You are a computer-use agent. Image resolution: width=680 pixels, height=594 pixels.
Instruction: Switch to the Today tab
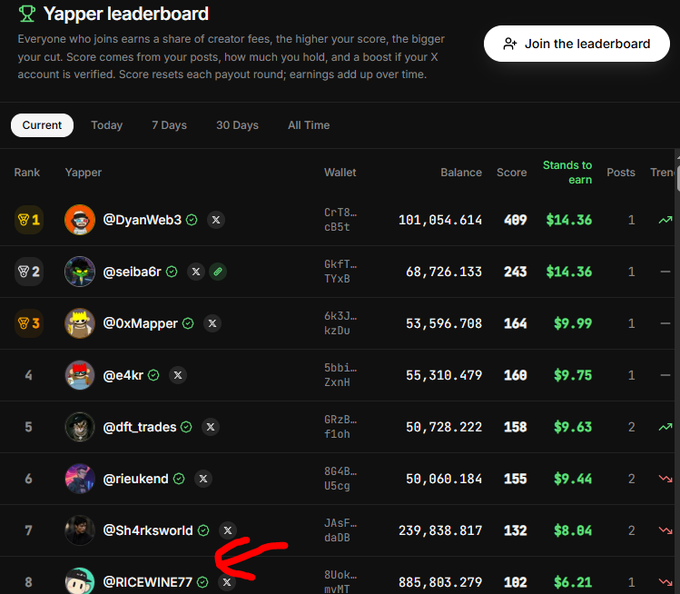107,125
